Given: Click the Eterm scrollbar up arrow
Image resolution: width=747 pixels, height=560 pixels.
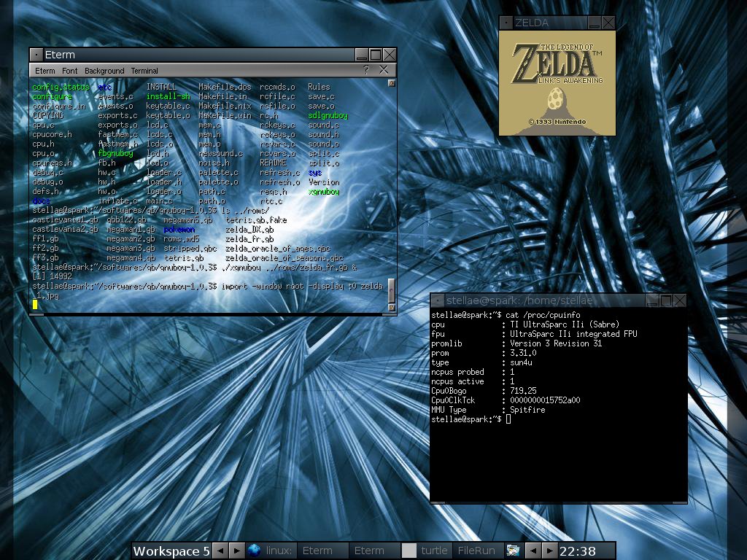Looking at the screenshot, I should point(392,83).
